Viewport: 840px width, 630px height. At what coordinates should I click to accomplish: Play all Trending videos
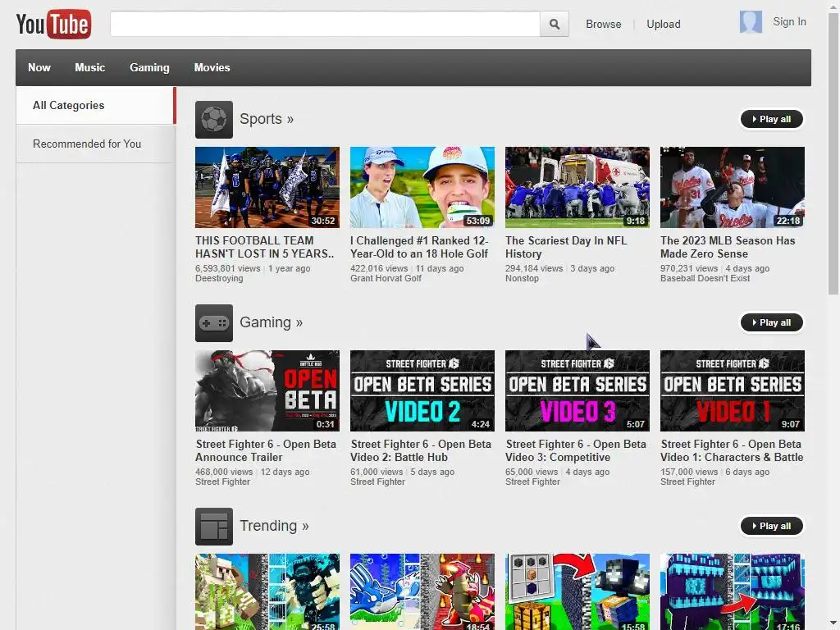[771, 526]
